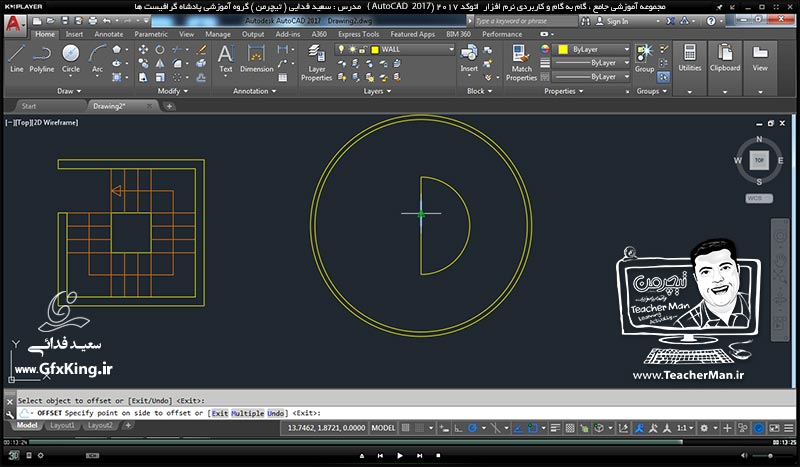This screenshot has width=800, height=467.
Task: Expand the Annotation panel
Action: tap(255, 91)
